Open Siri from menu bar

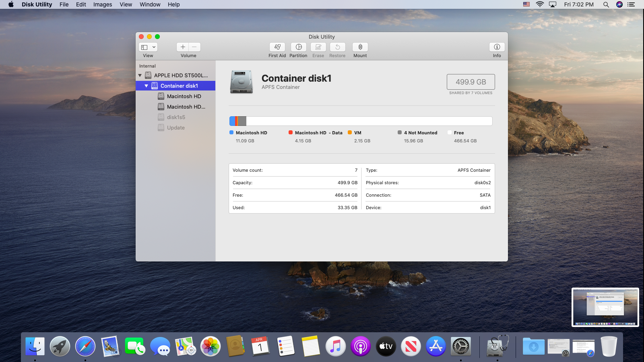click(x=619, y=4)
